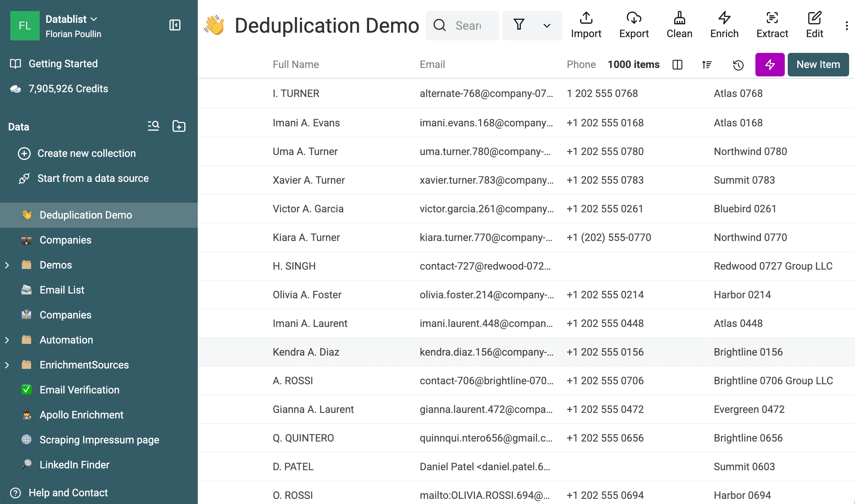This screenshot has width=855, height=504.
Task: Click the Redwood 0727 Group LLC cell
Action: coord(773,266)
